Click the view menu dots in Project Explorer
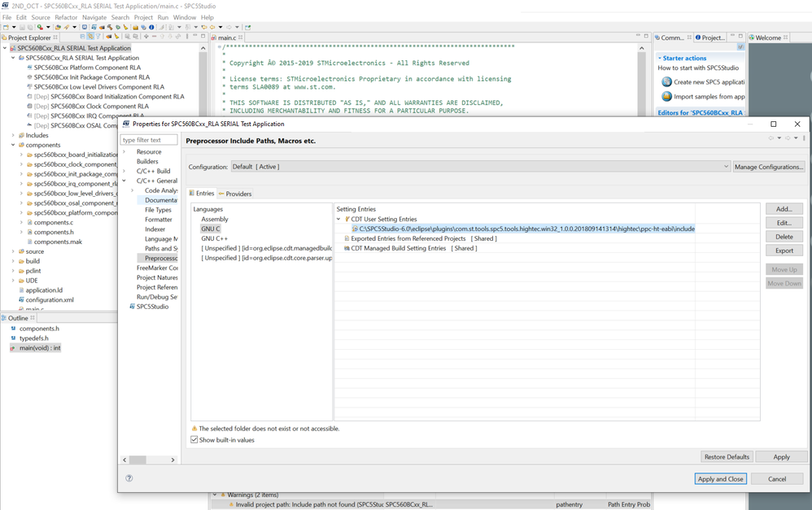The height and width of the screenshot is (510, 812). point(187,37)
